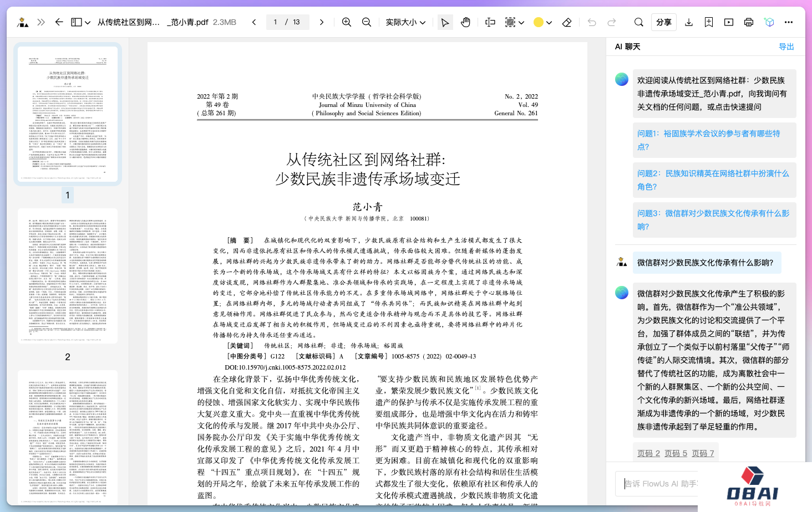Image resolution: width=812 pixels, height=512 pixels.
Task: Click 导出 to export chat
Action: coord(786,47)
